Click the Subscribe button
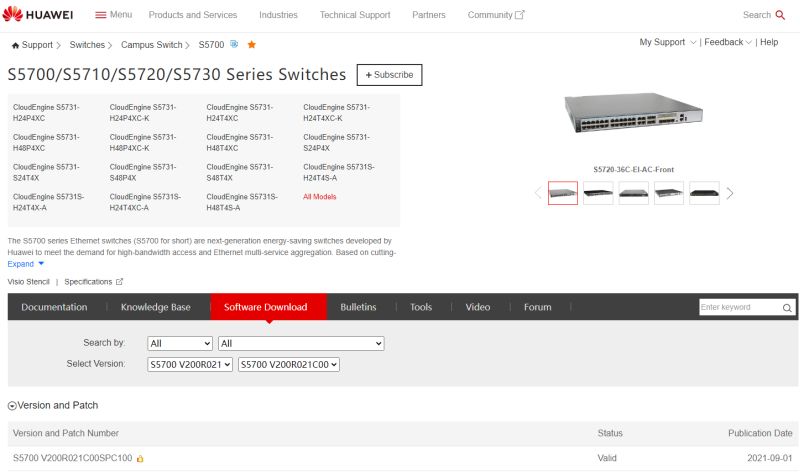Viewport: 800px width, 475px height. point(389,75)
